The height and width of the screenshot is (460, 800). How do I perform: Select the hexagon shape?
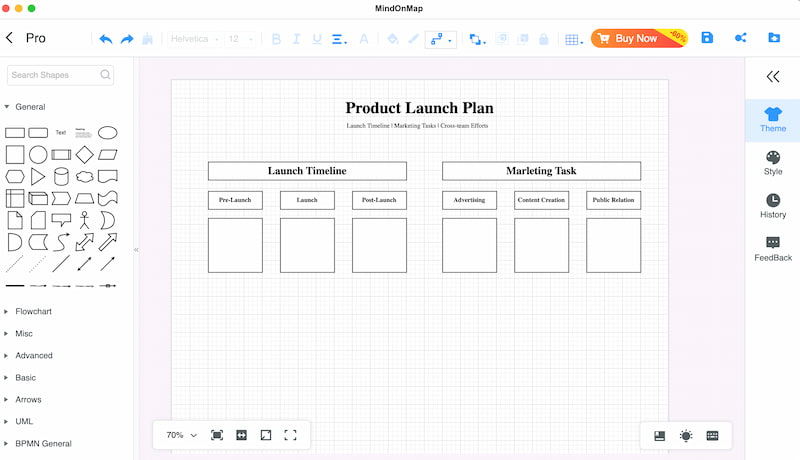(15, 176)
